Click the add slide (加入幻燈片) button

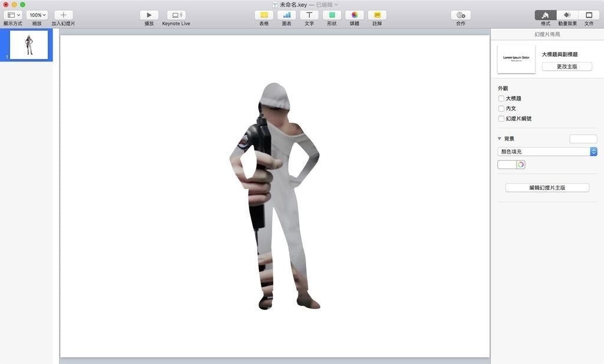(x=63, y=15)
